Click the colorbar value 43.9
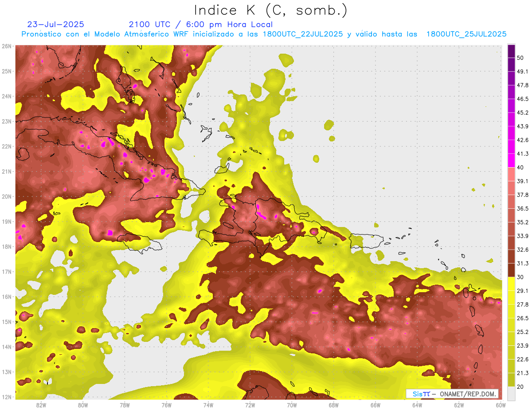 point(523,126)
